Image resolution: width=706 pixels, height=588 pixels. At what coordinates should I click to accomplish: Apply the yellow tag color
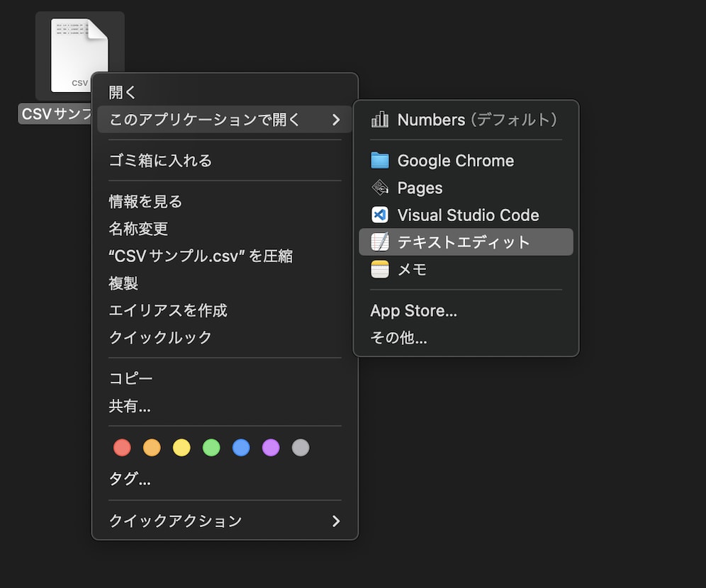(181, 448)
